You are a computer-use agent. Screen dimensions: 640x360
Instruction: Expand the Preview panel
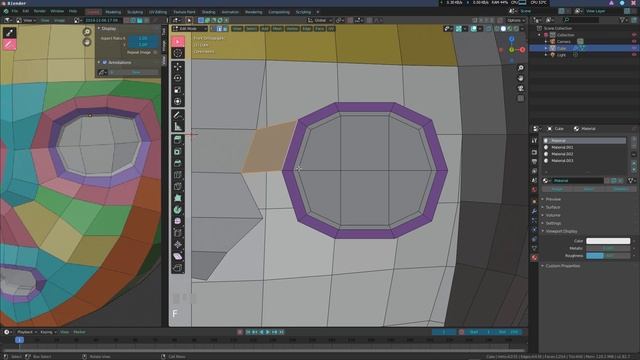tap(553, 199)
